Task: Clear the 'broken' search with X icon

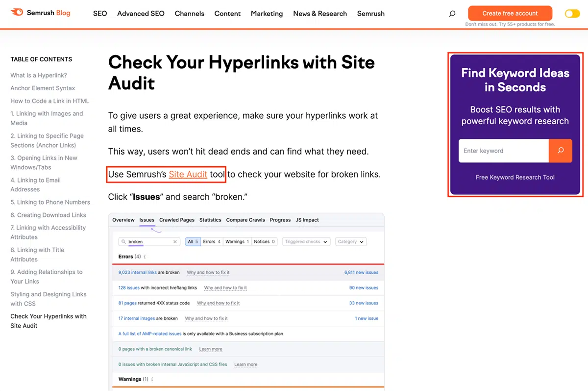Action: 175,242
